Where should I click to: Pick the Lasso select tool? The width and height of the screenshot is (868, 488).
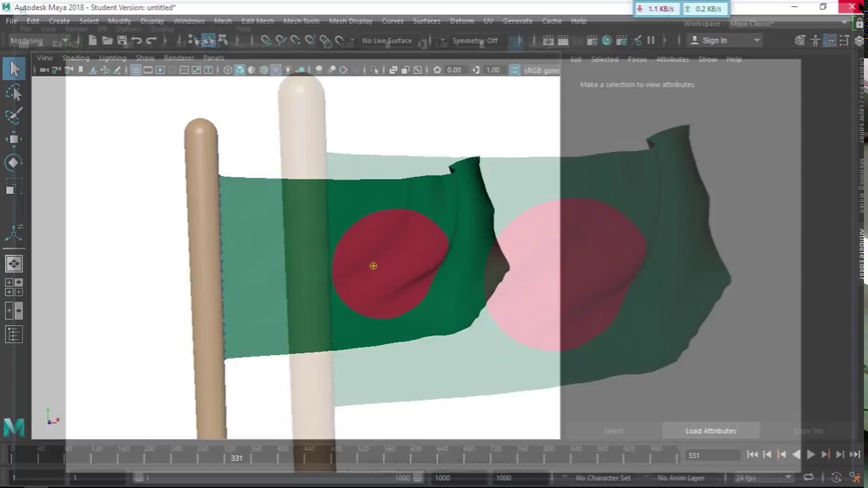[14, 92]
